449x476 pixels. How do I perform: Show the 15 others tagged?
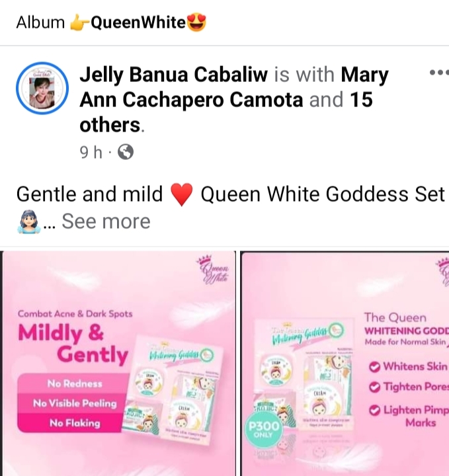pyautogui.click(x=226, y=112)
